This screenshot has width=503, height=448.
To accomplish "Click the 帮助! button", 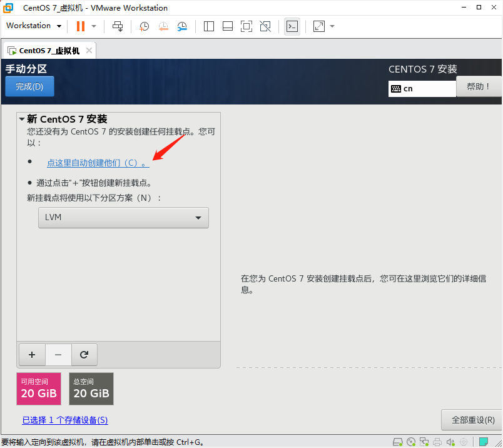I will click(x=479, y=86).
